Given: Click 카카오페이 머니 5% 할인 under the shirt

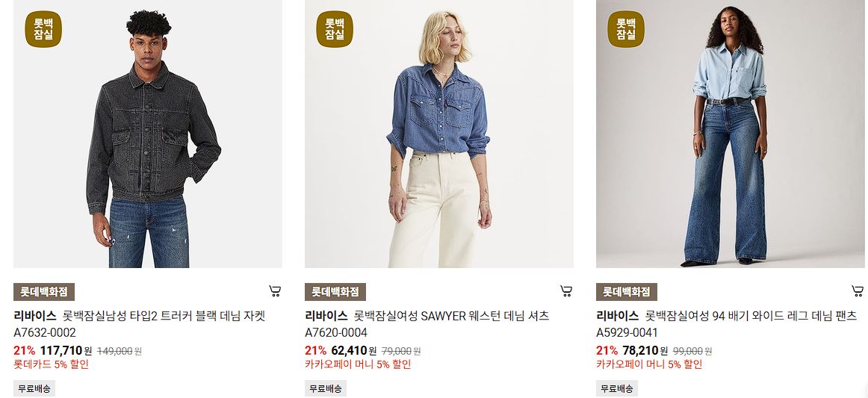Looking at the screenshot, I should pos(358,364).
